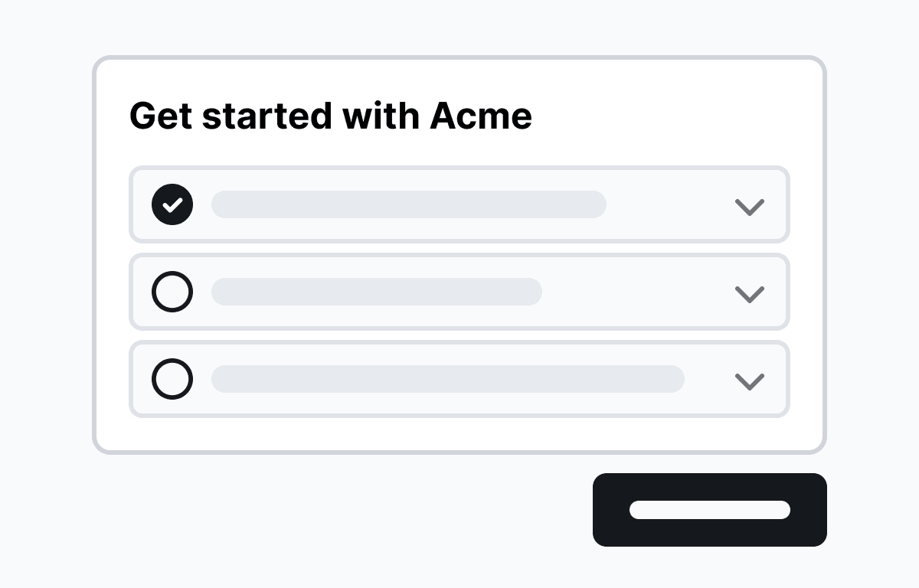919x588 pixels.
Task: Click the word "Get" in the heading
Action: coord(160,116)
